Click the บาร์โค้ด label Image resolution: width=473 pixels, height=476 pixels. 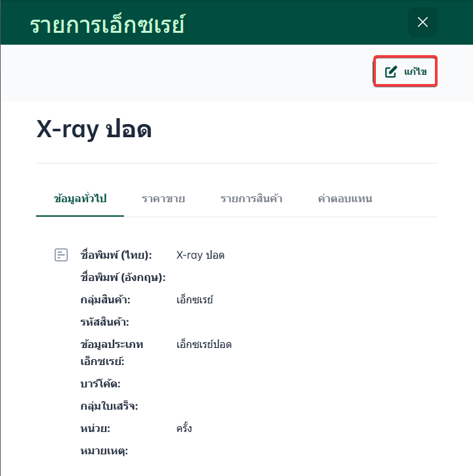(x=100, y=384)
